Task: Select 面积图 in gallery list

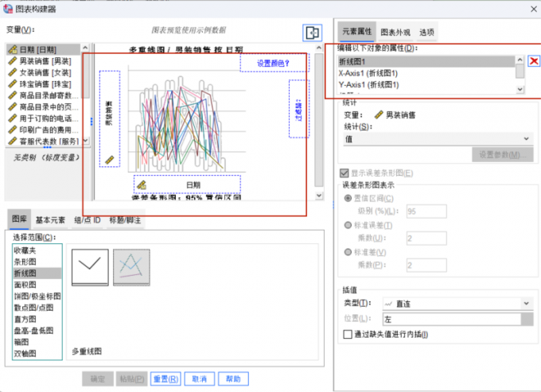Action: pyautogui.click(x=37, y=285)
